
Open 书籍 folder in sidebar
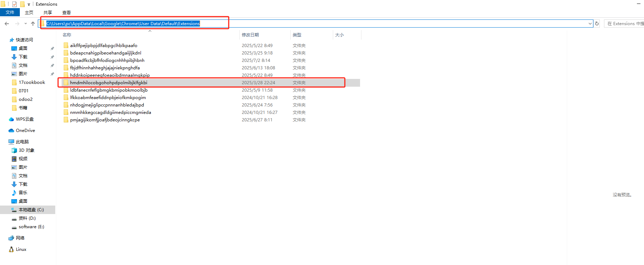[x=23, y=108]
